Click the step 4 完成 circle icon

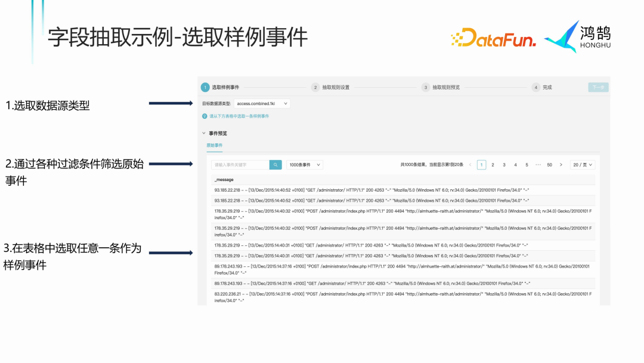click(535, 87)
